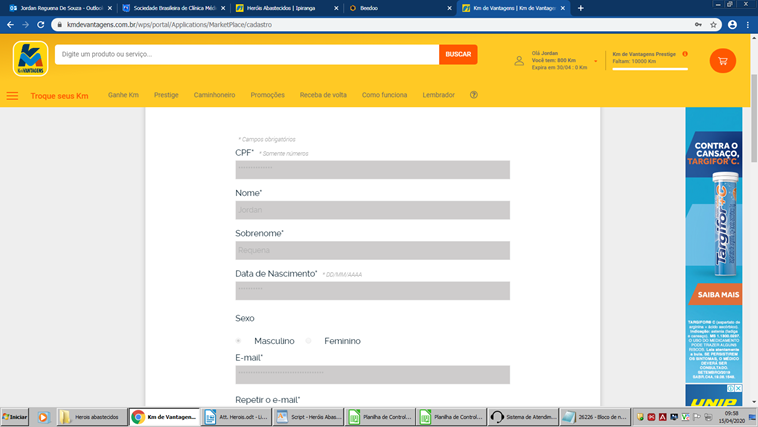The height and width of the screenshot is (427, 758).
Task: Click the user profile icon
Action: [519, 60]
